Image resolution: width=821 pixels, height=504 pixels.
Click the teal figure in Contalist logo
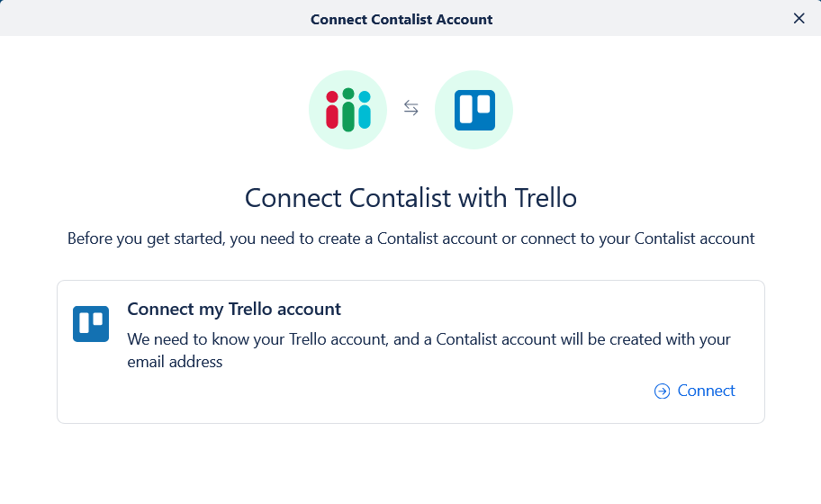364,110
